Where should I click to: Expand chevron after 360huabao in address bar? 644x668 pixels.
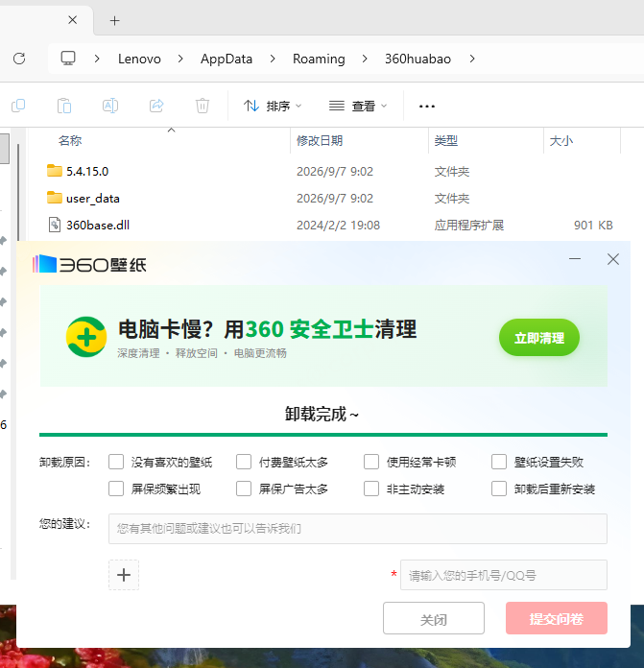tap(472, 59)
